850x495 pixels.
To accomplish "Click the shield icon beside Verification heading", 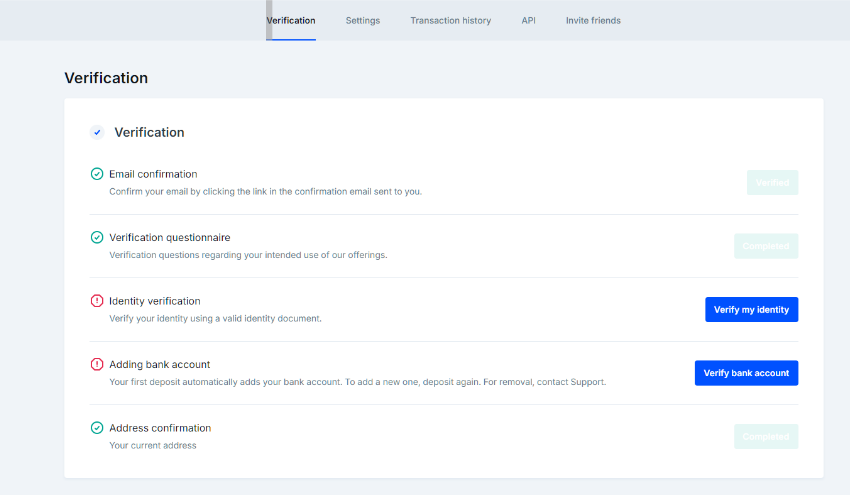I will tap(97, 132).
